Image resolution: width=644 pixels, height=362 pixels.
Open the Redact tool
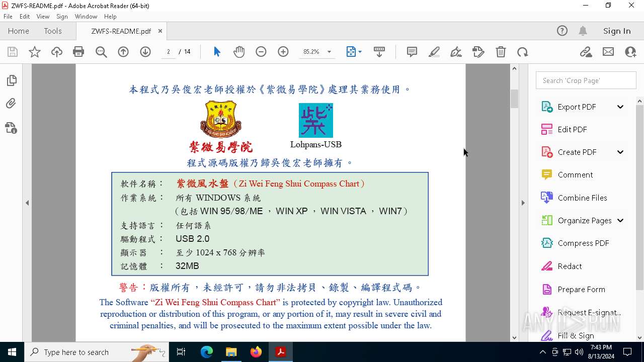(570, 266)
